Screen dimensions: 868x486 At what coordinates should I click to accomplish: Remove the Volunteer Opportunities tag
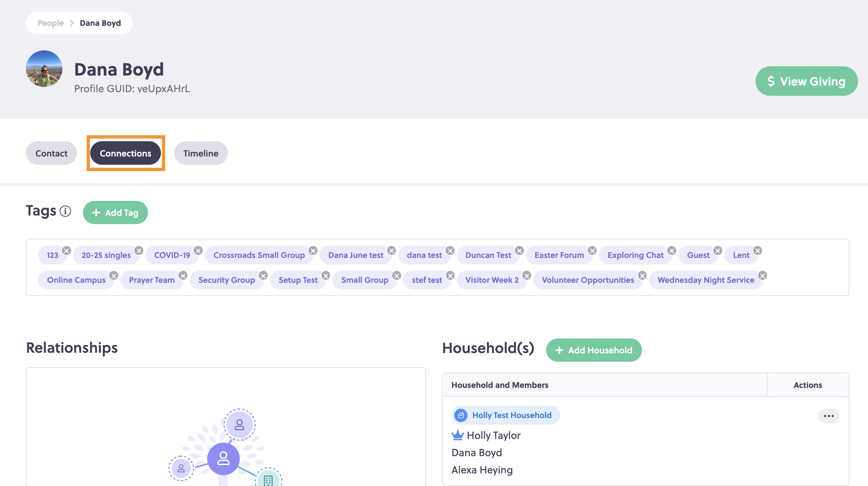[642, 275]
